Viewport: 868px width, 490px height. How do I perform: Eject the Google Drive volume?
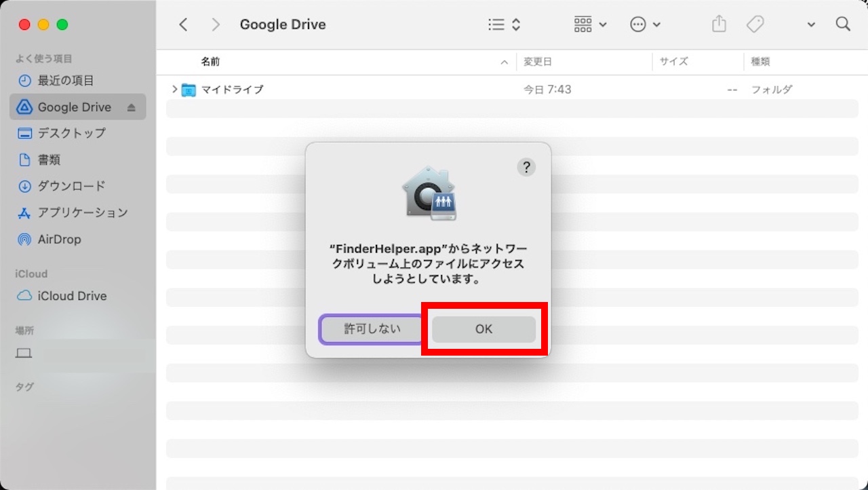click(132, 107)
